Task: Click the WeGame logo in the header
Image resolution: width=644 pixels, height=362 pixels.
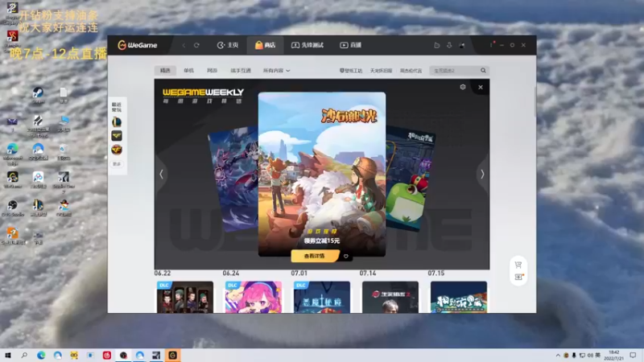Action: point(137,45)
